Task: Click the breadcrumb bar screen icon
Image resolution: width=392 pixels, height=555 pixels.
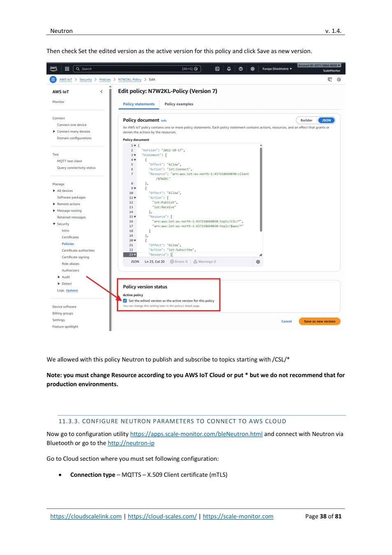Action: (x=330, y=79)
